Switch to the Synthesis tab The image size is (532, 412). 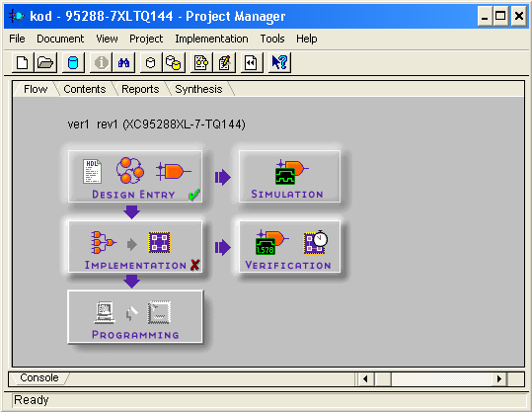[x=198, y=89]
